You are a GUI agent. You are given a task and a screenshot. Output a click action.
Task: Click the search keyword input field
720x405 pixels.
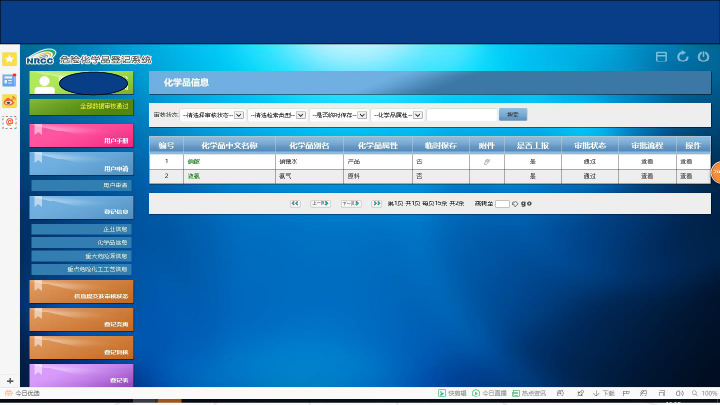pos(461,115)
